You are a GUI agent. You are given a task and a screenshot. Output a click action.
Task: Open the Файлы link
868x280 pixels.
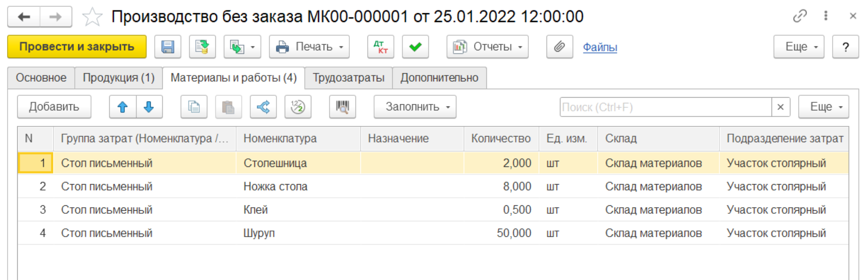pyautogui.click(x=600, y=47)
